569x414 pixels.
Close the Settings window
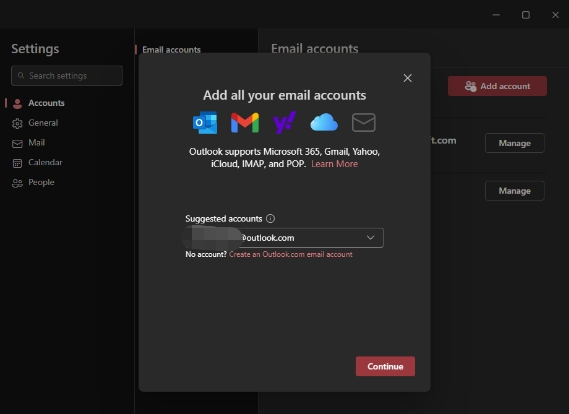point(555,15)
